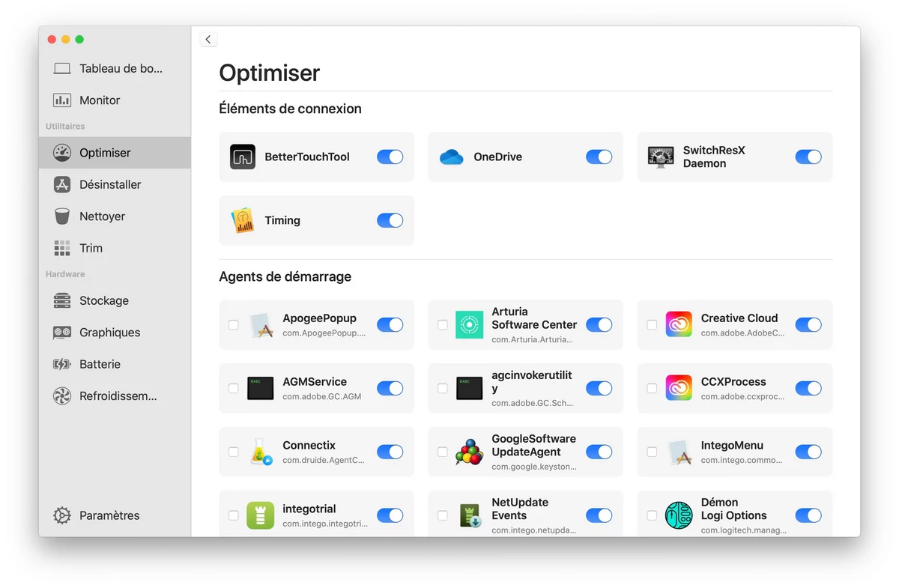Check the IntegoMenu checkbox

point(652,452)
